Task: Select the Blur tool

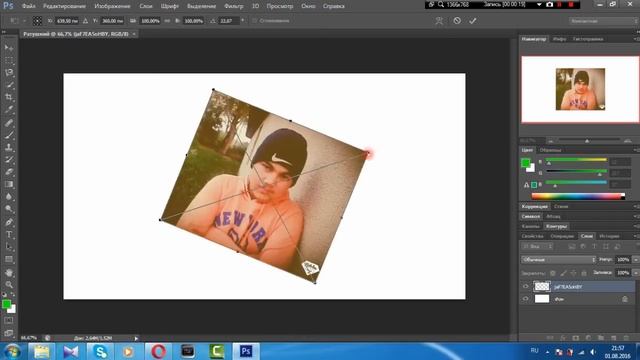Action: coord(9,196)
